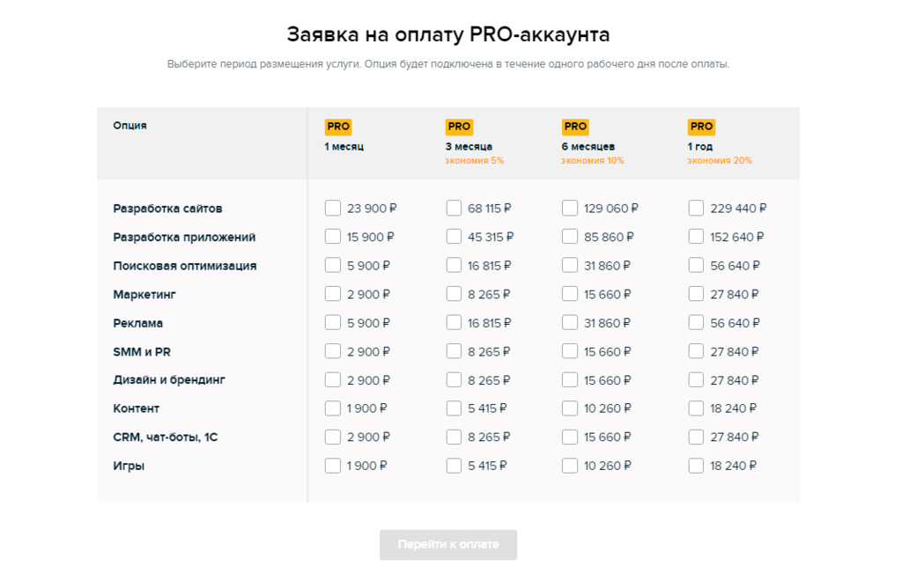This screenshot has height=588, width=902.
Task: Click the Дизайн и брендинг row label
Action: click(x=169, y=380)
